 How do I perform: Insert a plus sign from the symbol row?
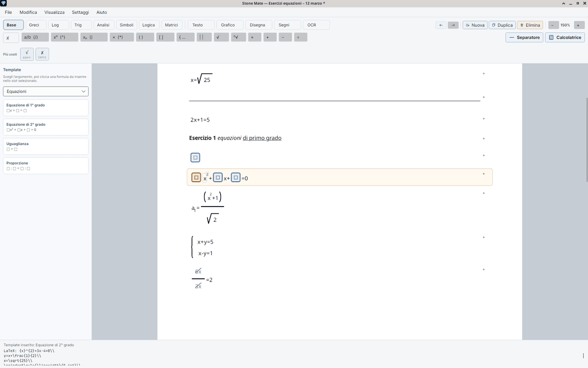pos(270,37)
